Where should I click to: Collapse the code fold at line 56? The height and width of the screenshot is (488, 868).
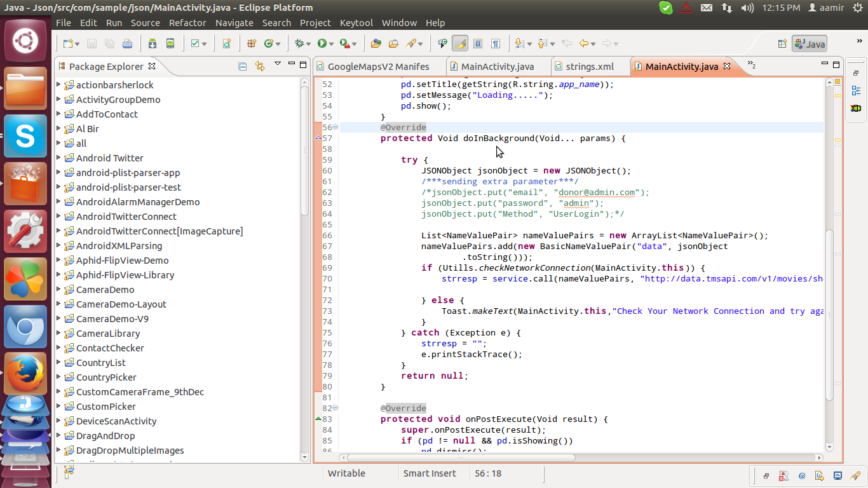[336, 127]
